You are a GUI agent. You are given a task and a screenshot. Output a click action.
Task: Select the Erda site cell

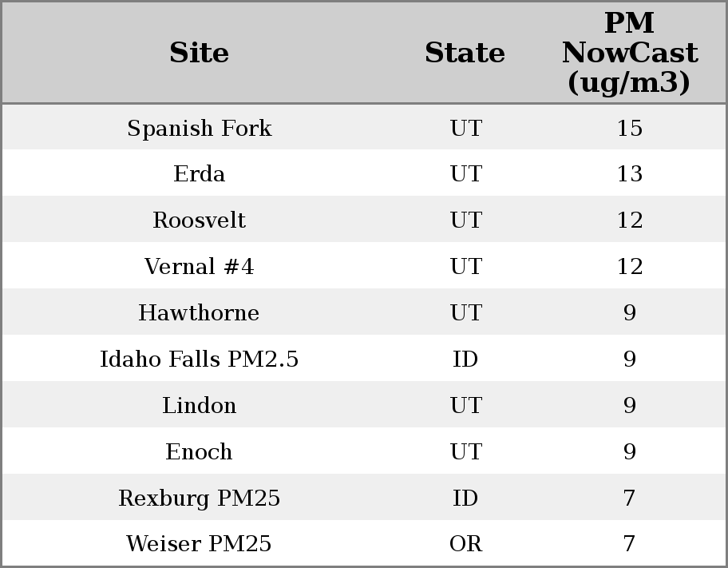point(199,174)
